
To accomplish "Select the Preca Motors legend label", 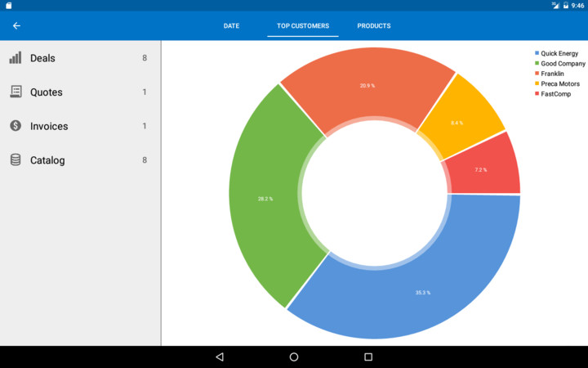I will 559,83.
